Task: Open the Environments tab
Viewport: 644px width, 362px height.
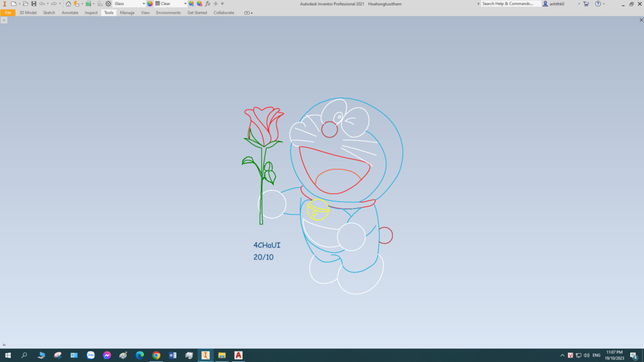Action: [169, 13]
